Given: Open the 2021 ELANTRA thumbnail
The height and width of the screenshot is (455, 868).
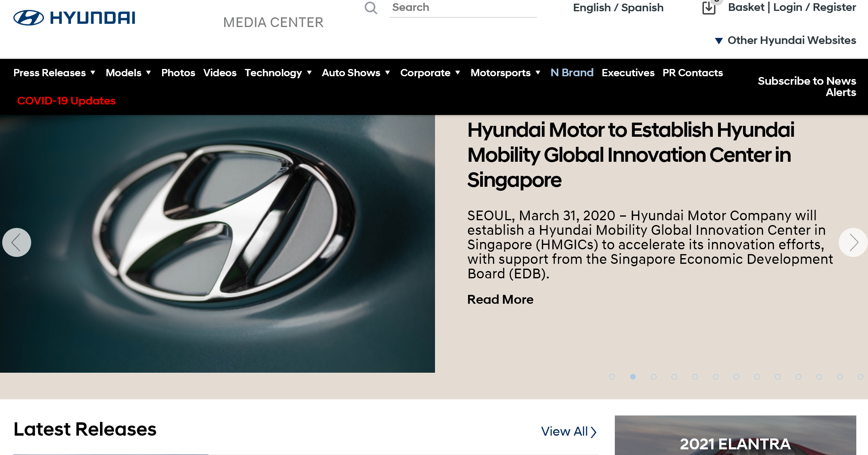Looking at the screenshot, I should click(735, 435).
